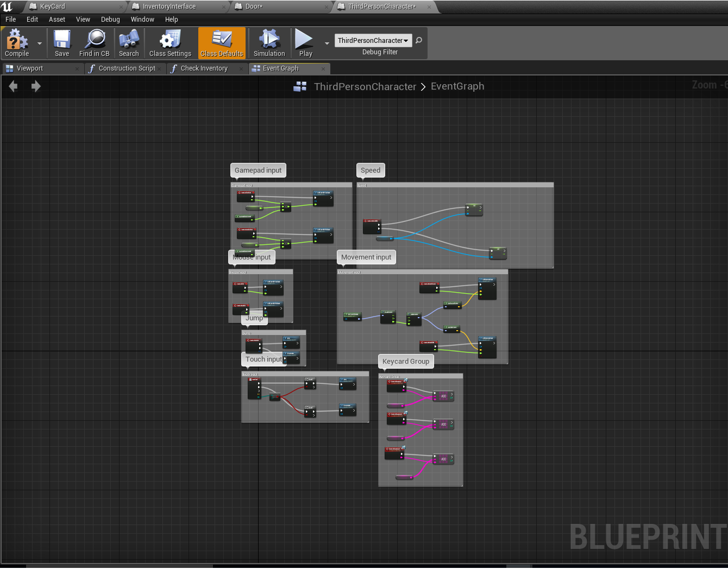Open the Debug menu
The image size is (728, 569).
coord(110,19)
